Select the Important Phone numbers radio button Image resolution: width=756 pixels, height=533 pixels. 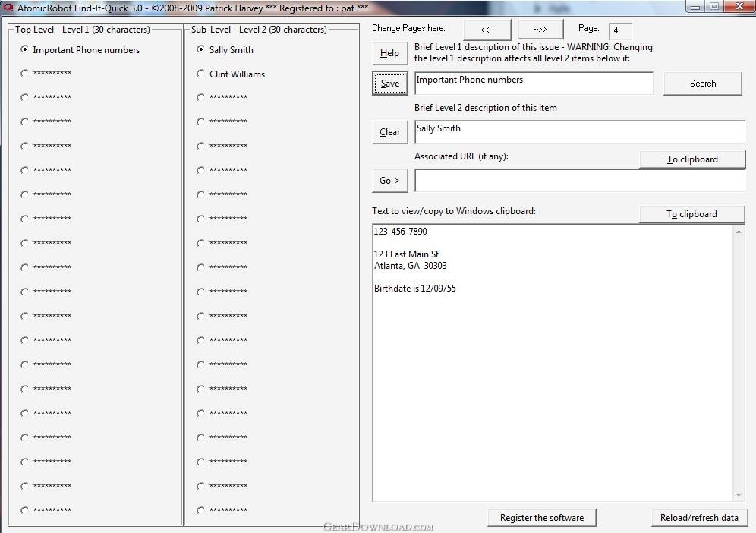24,49
